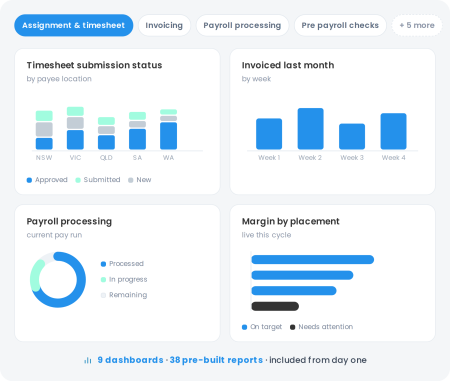Click the 'current pay run' subtitle
Screen dimensions: 450x381
click(54, 235)
